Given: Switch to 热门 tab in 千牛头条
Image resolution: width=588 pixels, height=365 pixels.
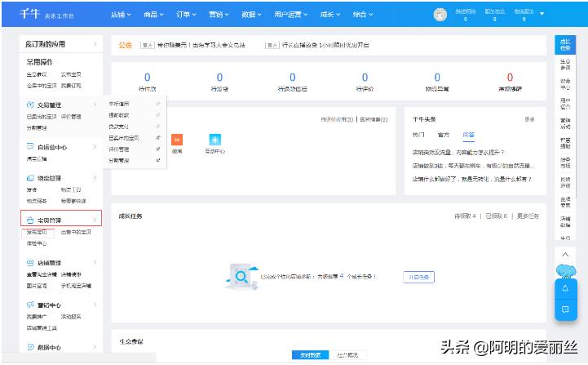Looking at the screenshot, I should (x=418, y=135).
